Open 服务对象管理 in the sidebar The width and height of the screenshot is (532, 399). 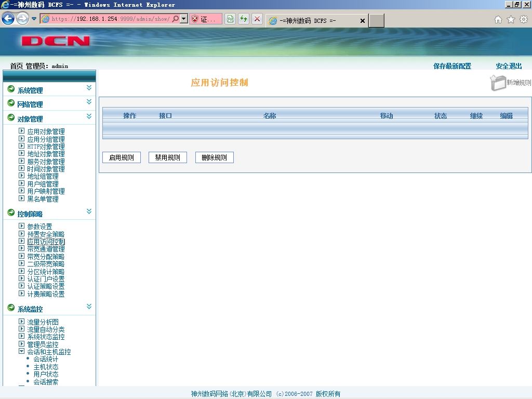[x=46, y=162]
